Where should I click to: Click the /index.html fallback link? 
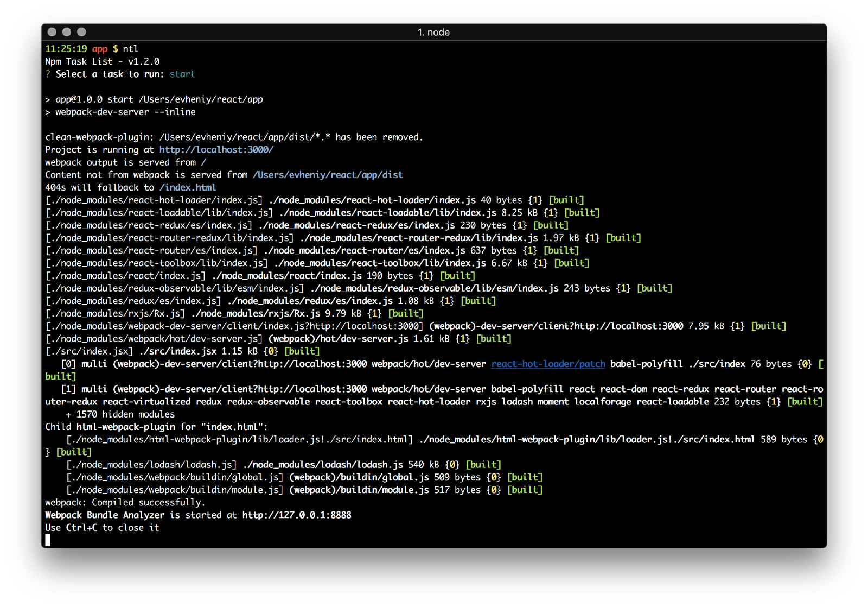187,187
